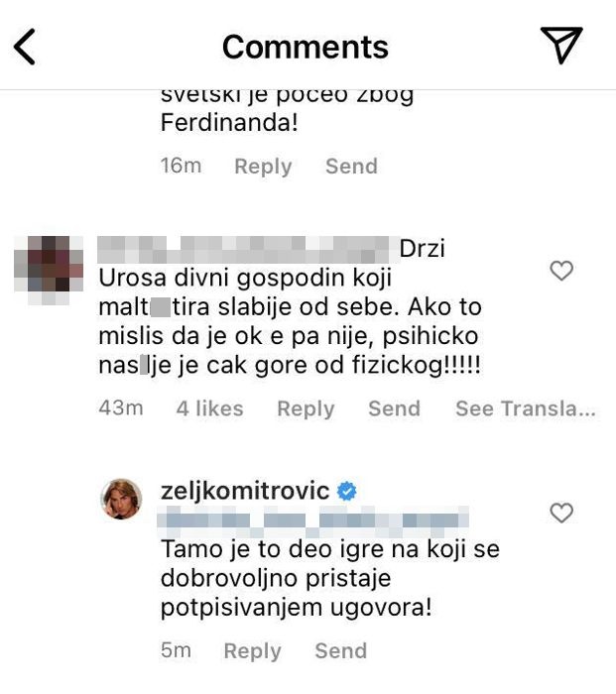The height and width of the screenshot is (694, 616).
Task: Reply to zeljkomitrovic's 5m comment
Action: (252, 651)
